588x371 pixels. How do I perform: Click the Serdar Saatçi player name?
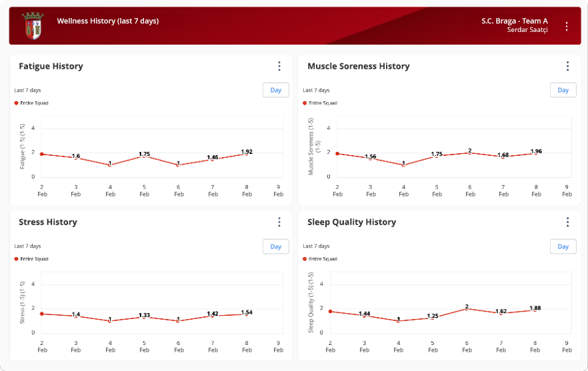coord(527,30)
